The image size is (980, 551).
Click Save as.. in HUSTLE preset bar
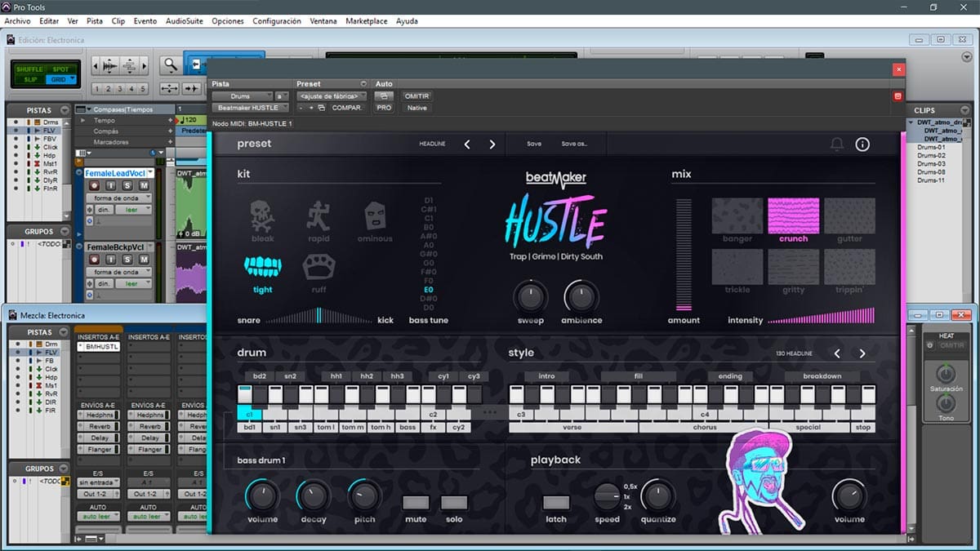(574, 144)
